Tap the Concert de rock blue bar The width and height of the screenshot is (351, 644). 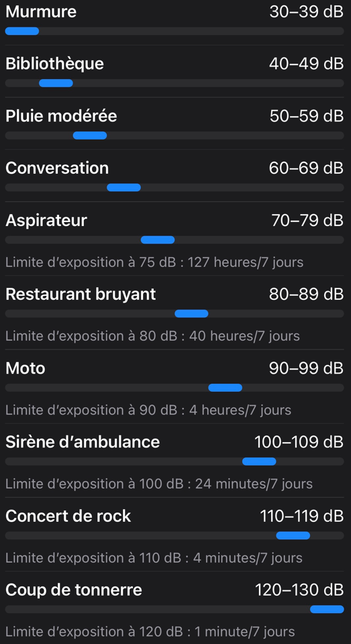pos(293,535)
